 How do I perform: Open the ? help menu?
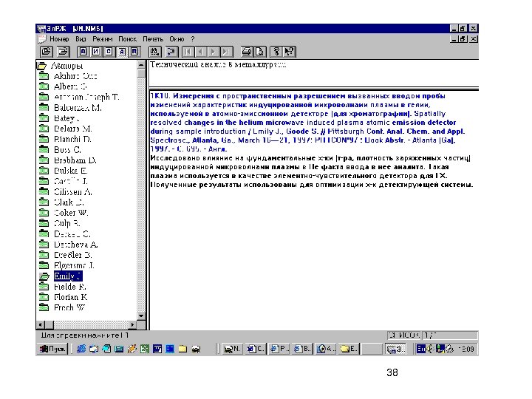coord(193,39)
